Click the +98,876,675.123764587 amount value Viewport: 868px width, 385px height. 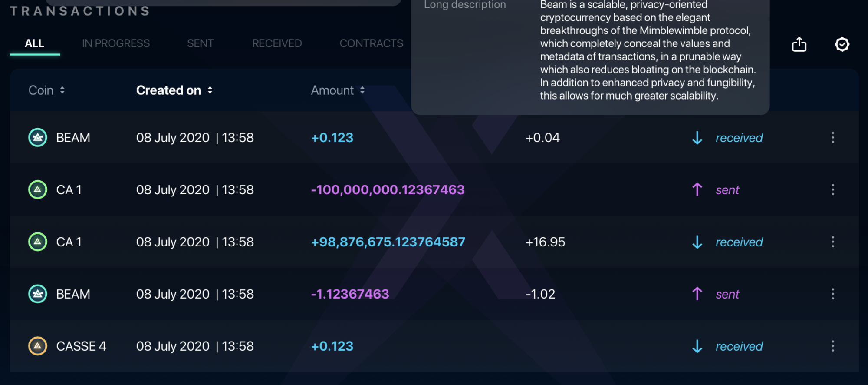click(388, 242)
